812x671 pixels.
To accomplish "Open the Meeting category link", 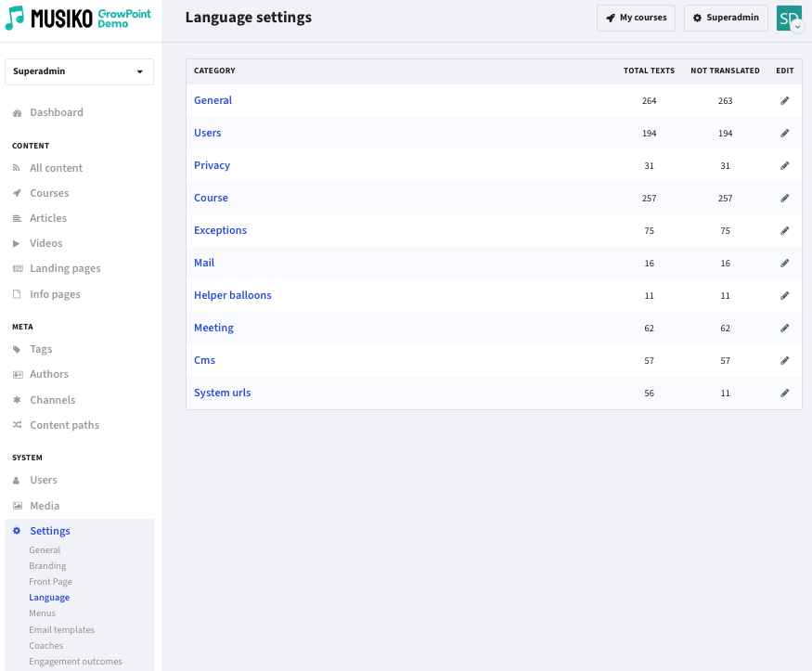I will [x=213, y=328].
